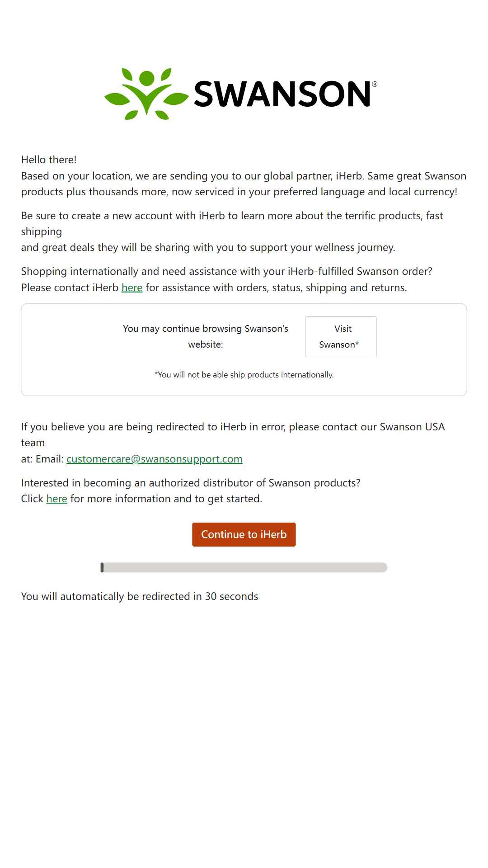
Task: Click 'You may continue browsing Swanson's website' text
Action: tap(206, 336)
